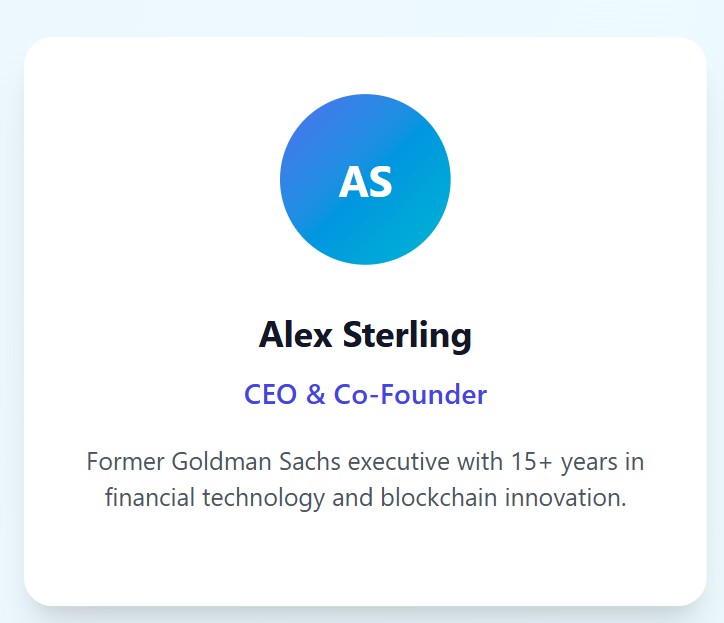
Task: Click the first name Alex
Action: (295, 335)
